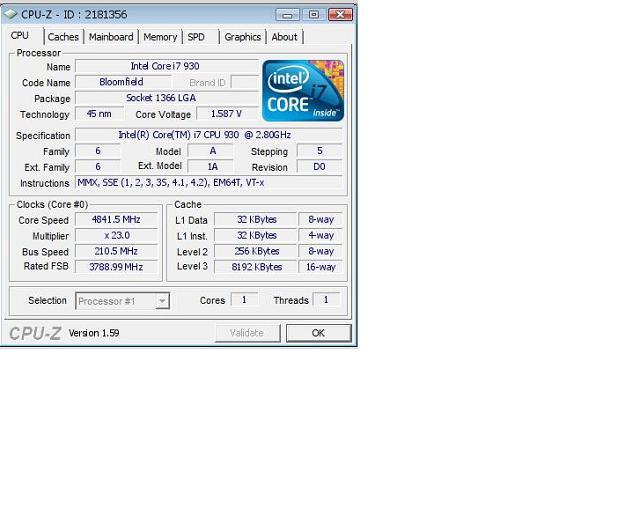Click the Core Speed value 4841.5 MHz

click(x=116, y=220)
